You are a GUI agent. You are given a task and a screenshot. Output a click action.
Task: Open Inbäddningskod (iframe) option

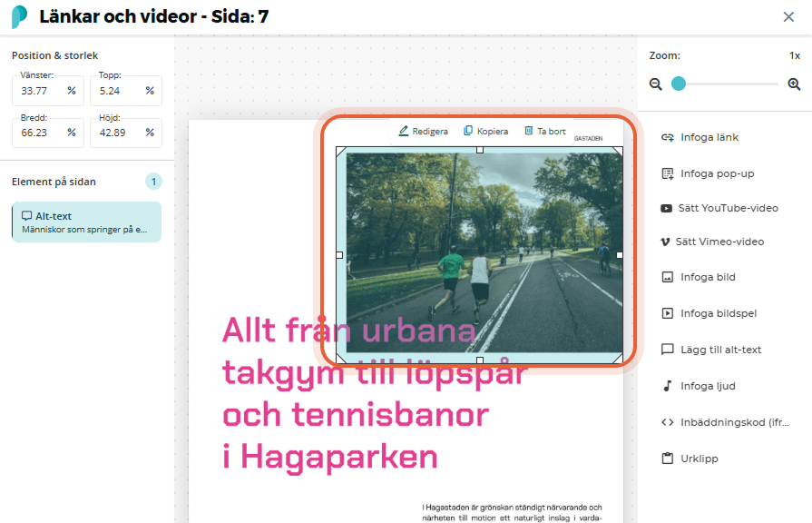click(723, 422)
